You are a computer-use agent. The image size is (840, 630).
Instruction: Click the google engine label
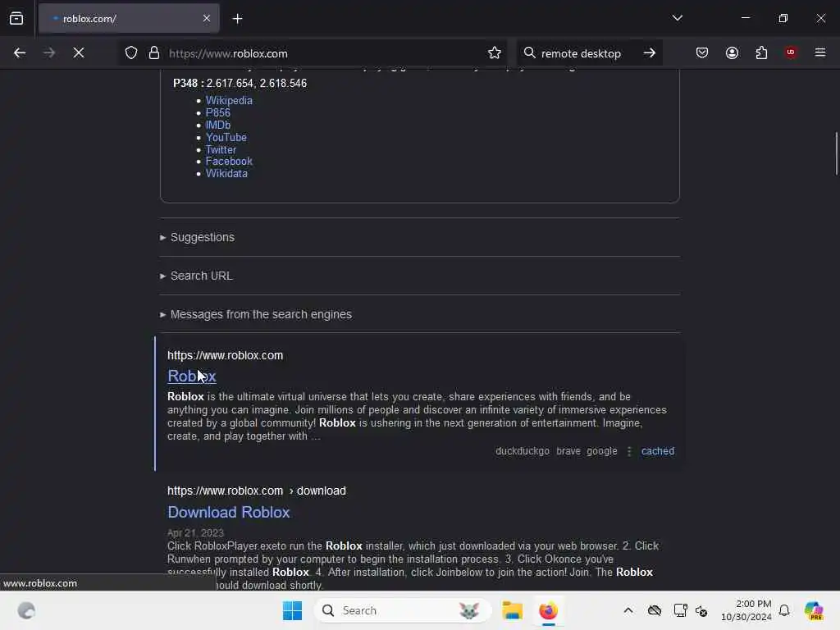[x=601, y=451]
